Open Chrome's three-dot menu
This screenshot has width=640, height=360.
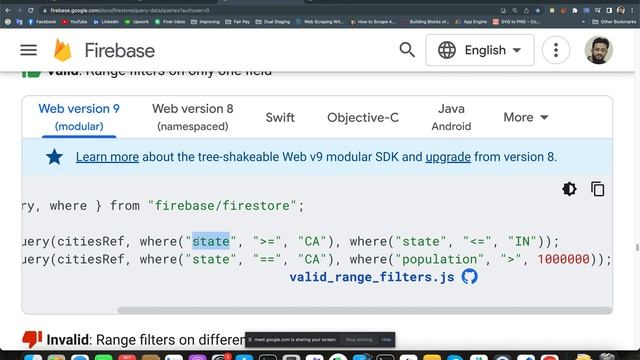pos(632,10)
